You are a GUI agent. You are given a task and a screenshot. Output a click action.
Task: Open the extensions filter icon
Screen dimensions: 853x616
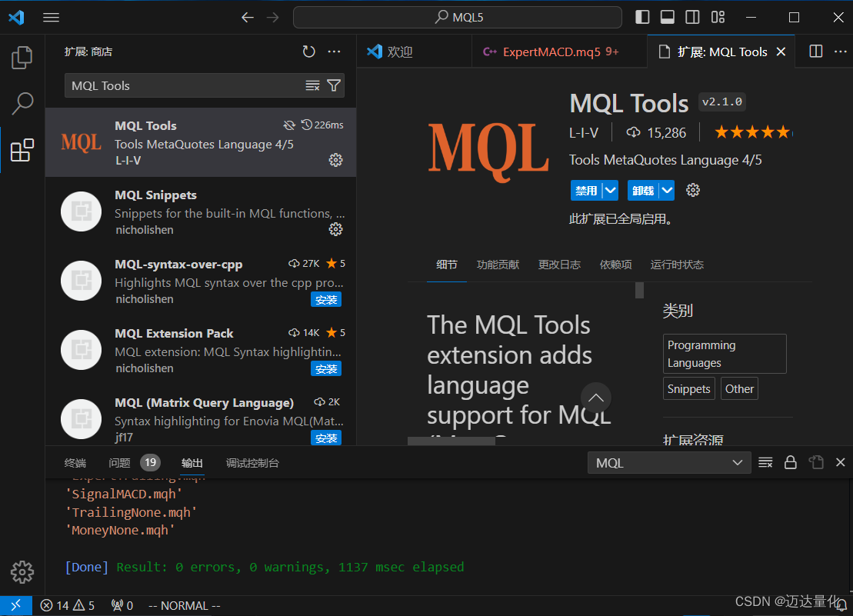coord(334,85)
